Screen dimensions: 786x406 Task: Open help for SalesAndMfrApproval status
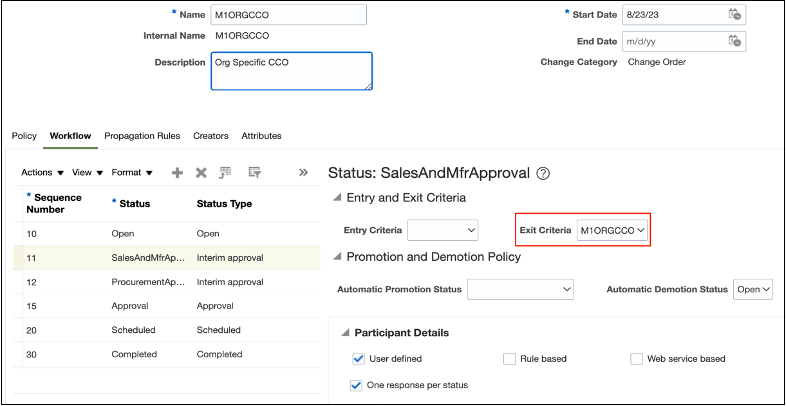544,173
